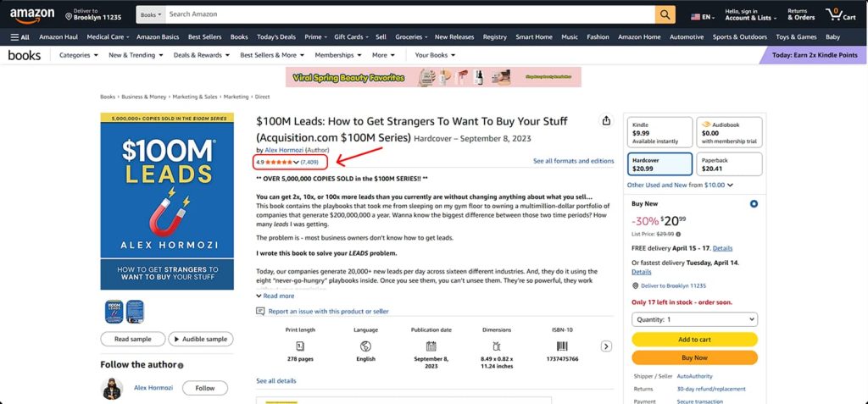The image size is (868, 404).
Task: Open the See all details link
Action: 276,381
